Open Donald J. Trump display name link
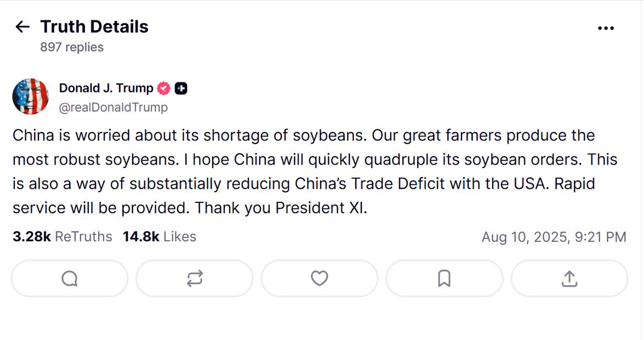Screen dimensions: 644x340 pos(106,88)
